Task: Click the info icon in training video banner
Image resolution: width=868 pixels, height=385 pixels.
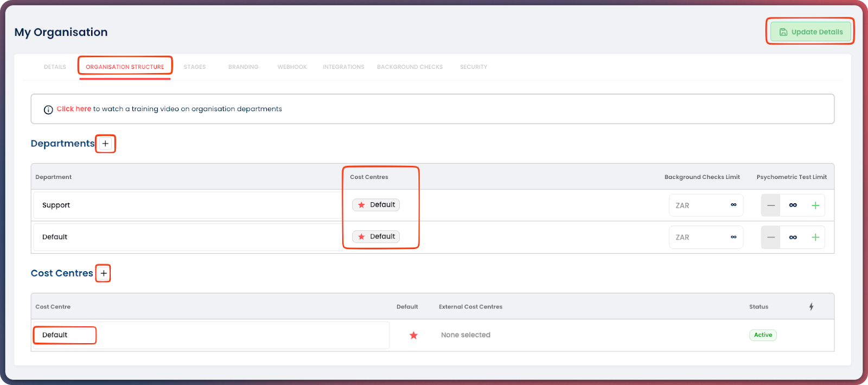Action: coord(48,110)
